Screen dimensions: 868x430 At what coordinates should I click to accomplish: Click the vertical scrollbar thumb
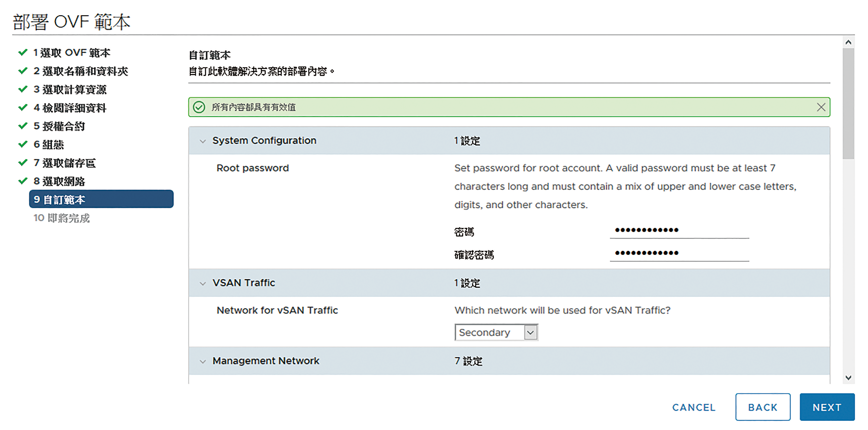pos(848,103)
